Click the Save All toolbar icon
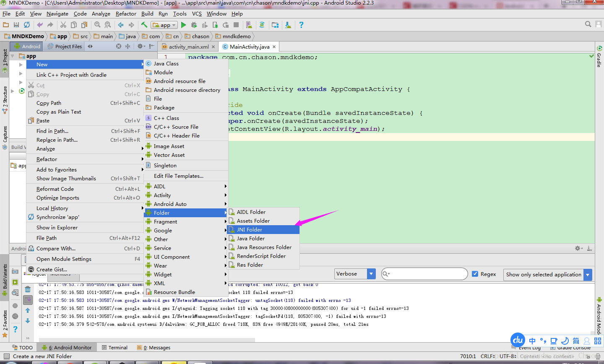 16,25
